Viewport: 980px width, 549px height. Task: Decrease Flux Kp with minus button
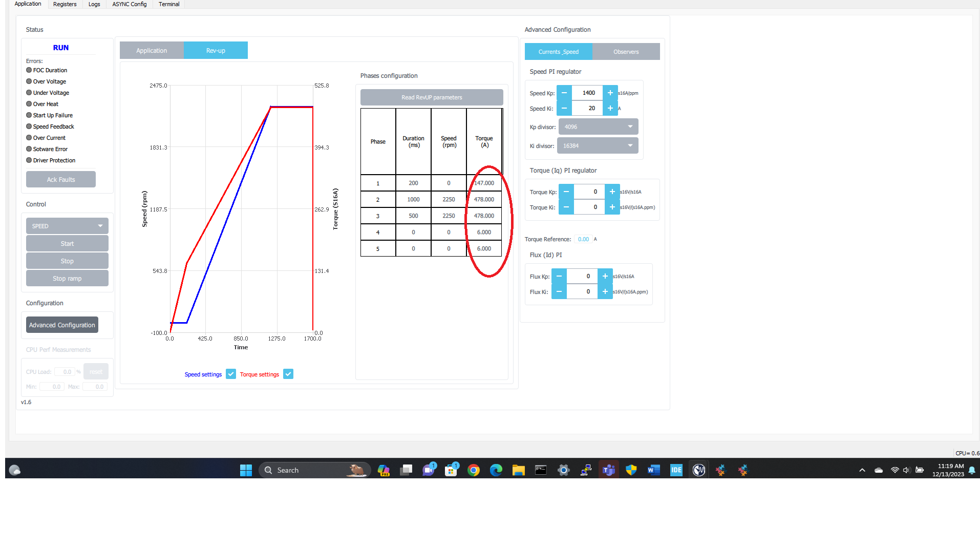(x=559, y=276)
